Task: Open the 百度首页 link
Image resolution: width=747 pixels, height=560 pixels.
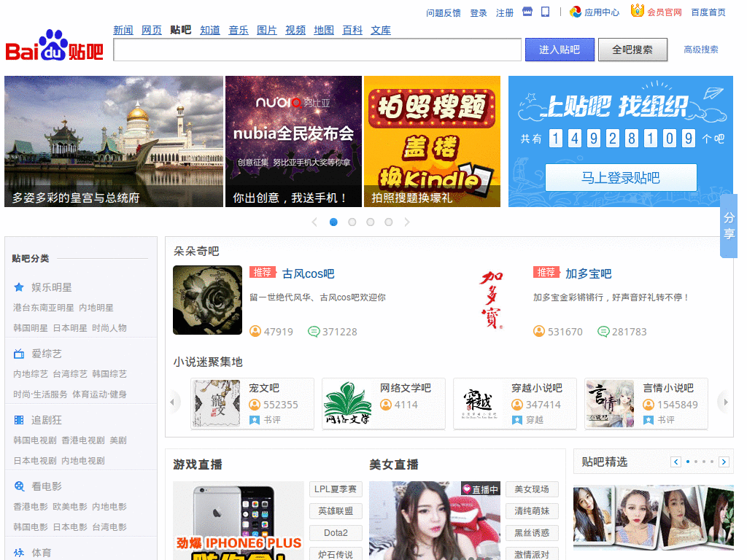Action: point(708,12)
